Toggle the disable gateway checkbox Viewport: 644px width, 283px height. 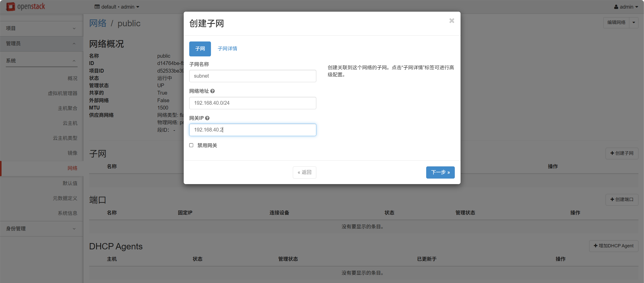click(x=191, y=145)
